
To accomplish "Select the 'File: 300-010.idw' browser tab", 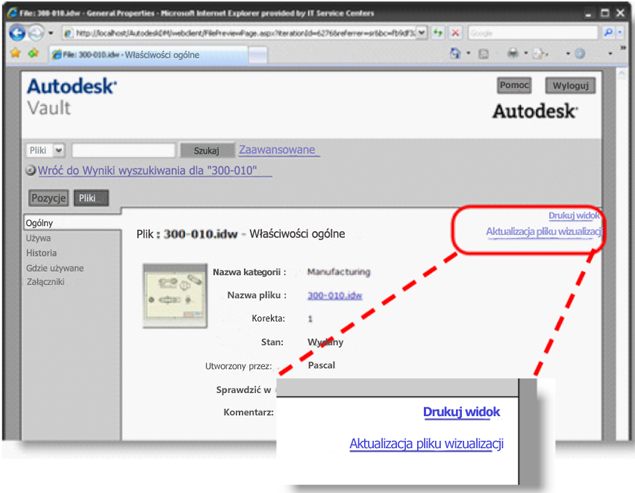I will pos(148,55).
